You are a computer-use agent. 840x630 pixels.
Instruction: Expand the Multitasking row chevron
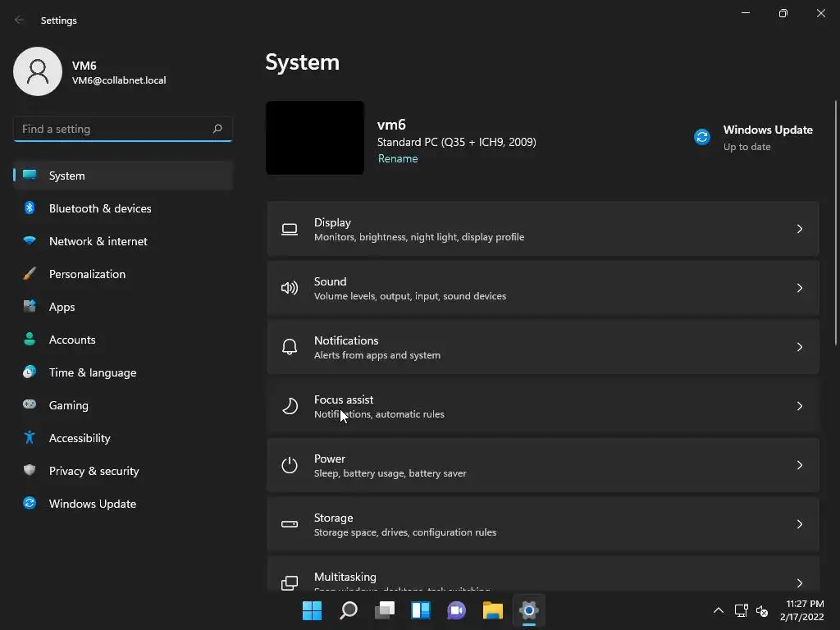[799, 583]
